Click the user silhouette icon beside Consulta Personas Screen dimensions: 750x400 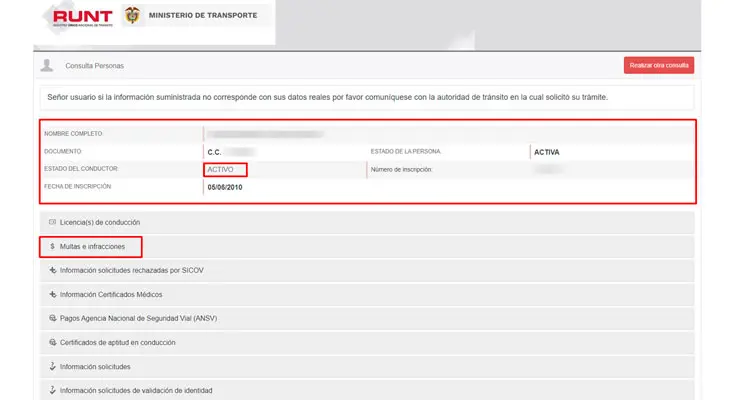47,66
